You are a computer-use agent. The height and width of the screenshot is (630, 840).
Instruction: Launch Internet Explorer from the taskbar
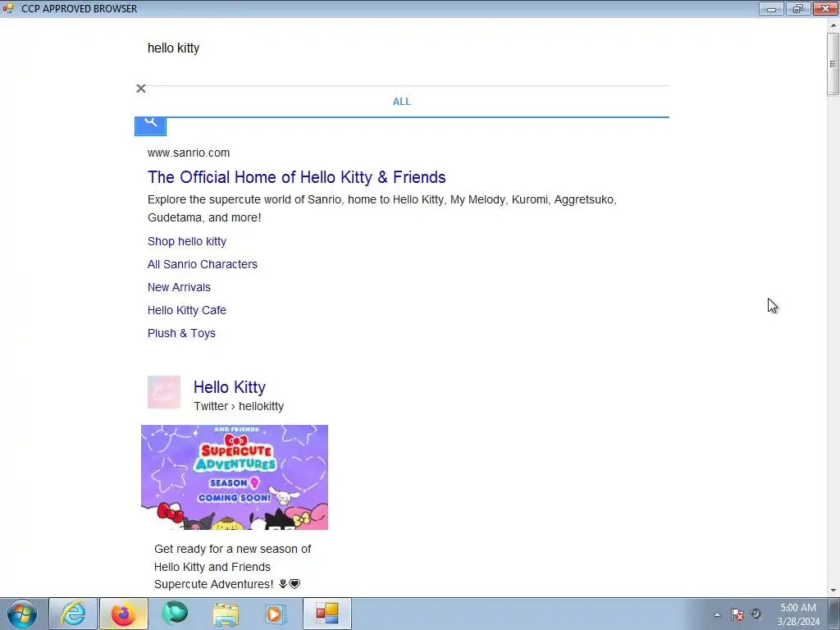click(x=73, y=614)
